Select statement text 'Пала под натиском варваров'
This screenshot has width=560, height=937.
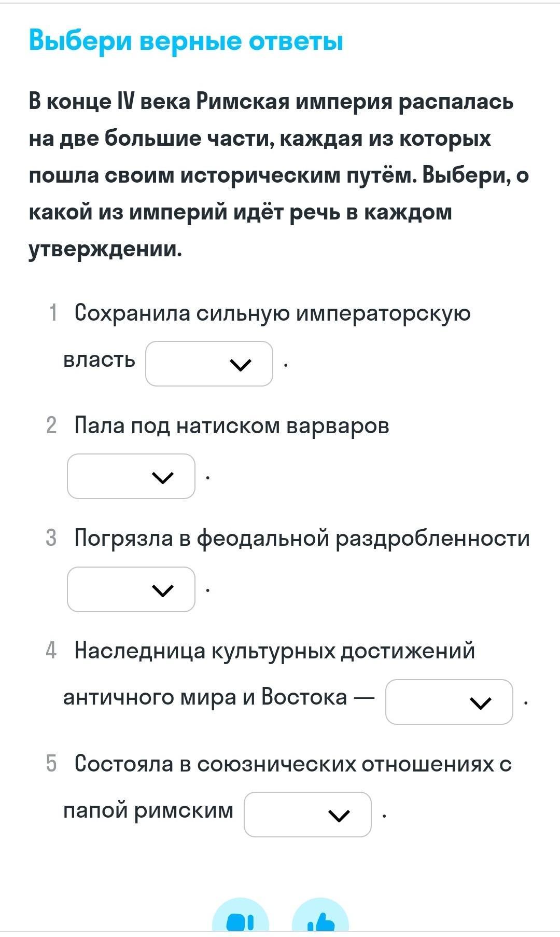tap(232, 425)
